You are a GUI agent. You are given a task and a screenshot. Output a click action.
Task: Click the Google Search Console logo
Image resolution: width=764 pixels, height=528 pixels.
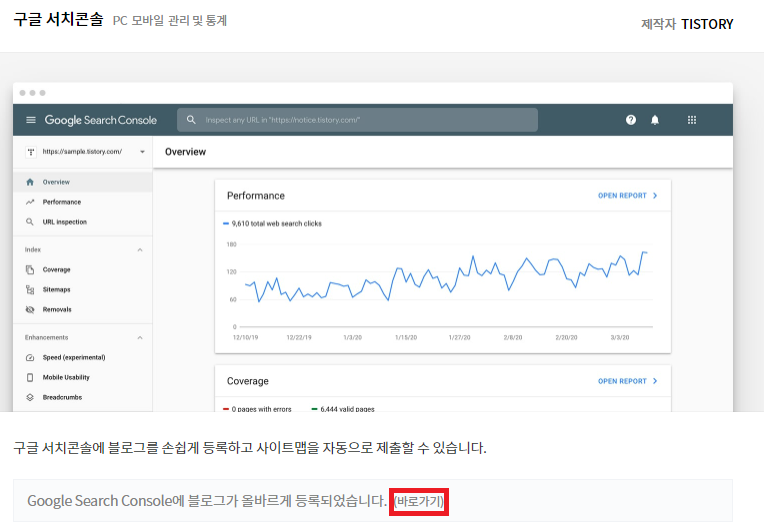(x=100, y=120)
